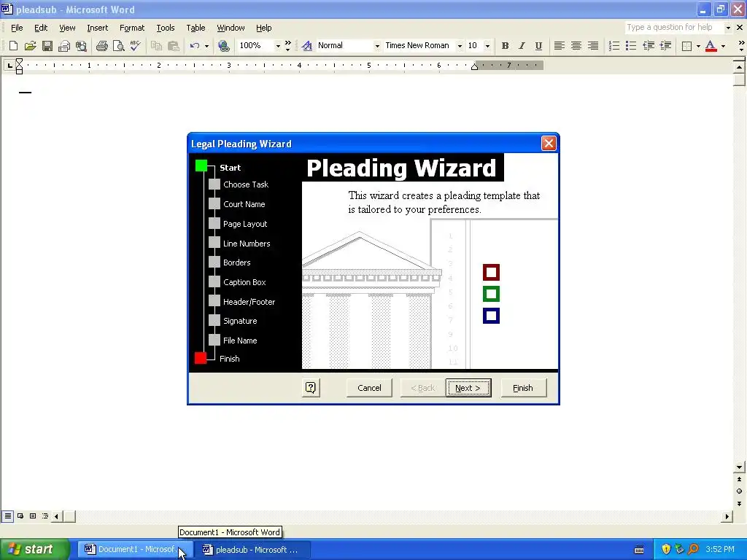Open the help question dropdown arrow

727,28
